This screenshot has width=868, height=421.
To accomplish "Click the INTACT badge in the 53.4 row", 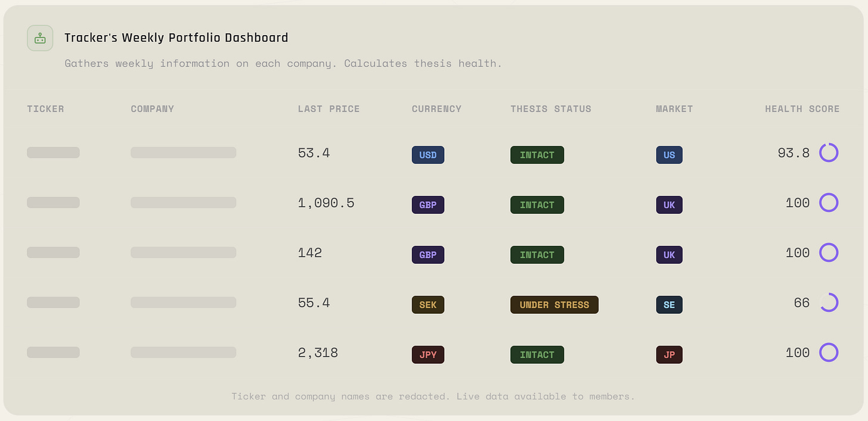I will tap(537, 155).
